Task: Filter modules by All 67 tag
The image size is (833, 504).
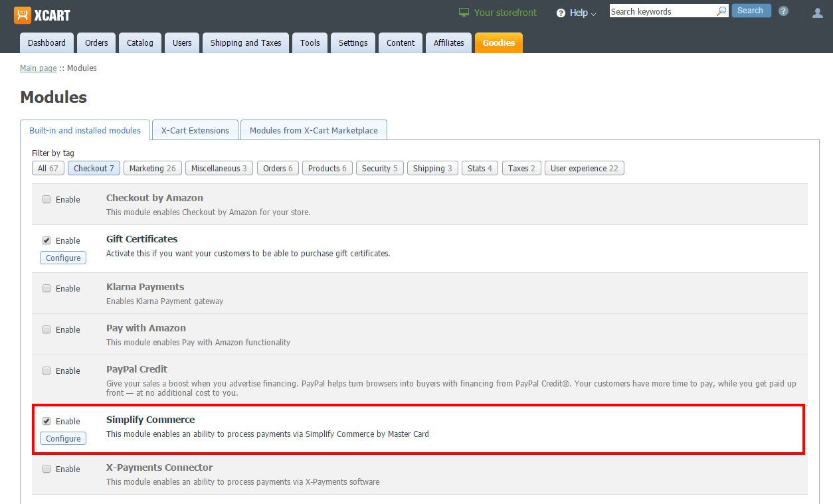Action: tap(48, 168)
